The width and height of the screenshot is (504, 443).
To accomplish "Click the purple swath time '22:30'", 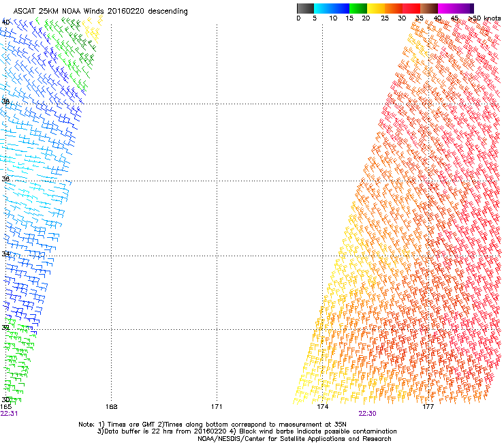I will [x=367, y=414].
